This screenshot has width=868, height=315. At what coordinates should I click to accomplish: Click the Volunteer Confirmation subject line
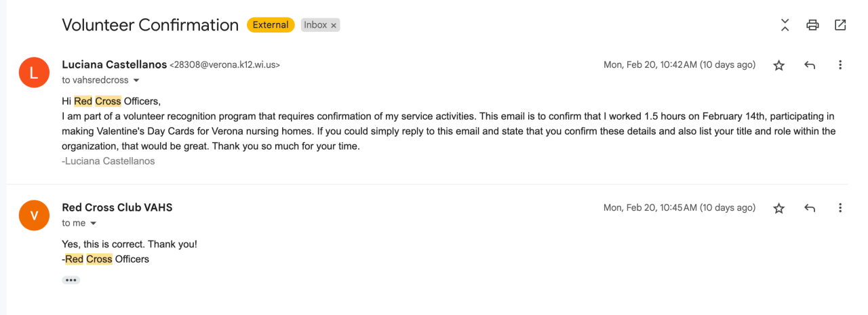point(150,25)
